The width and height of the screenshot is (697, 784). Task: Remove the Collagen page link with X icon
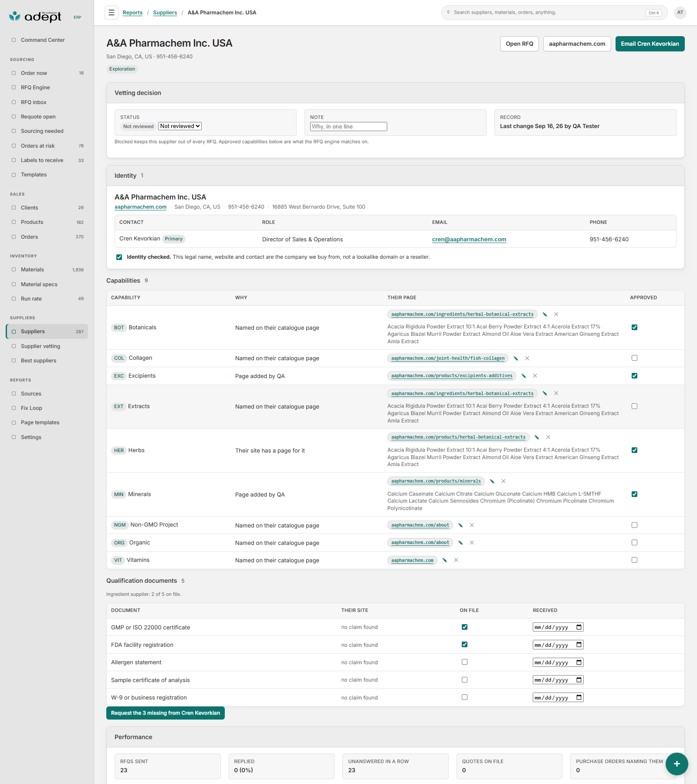[x=527, y=358]
